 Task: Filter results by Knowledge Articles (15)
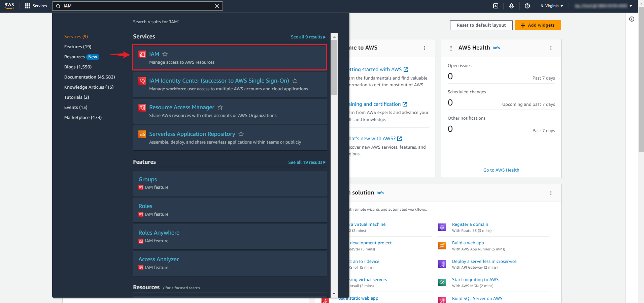click(x=89, y=87)
